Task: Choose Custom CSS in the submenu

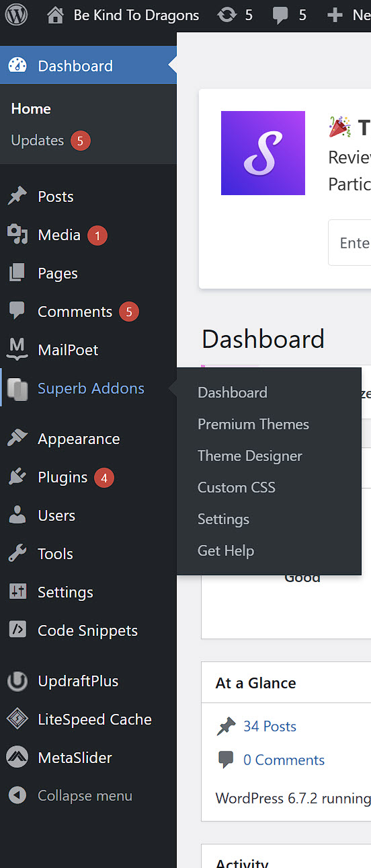Action: [237, 488]
